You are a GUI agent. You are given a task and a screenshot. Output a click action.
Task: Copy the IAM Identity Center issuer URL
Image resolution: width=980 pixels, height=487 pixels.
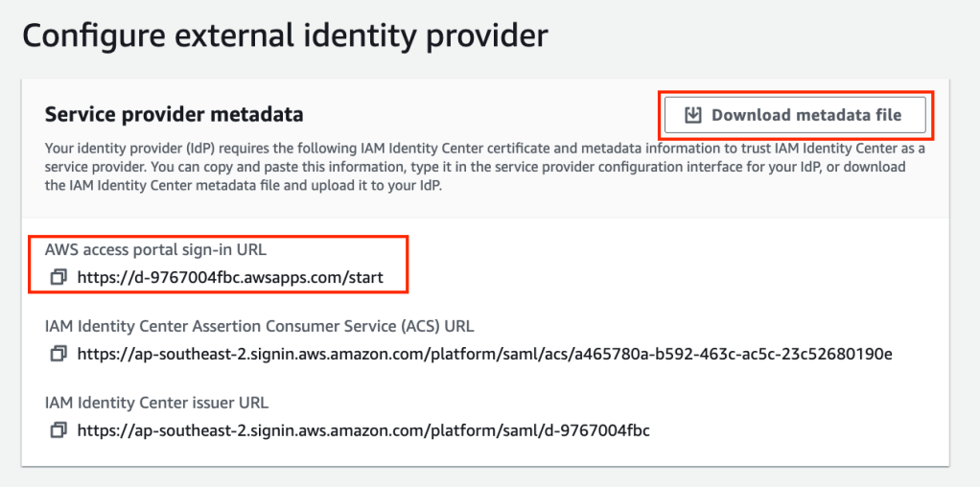pos(58,429)
